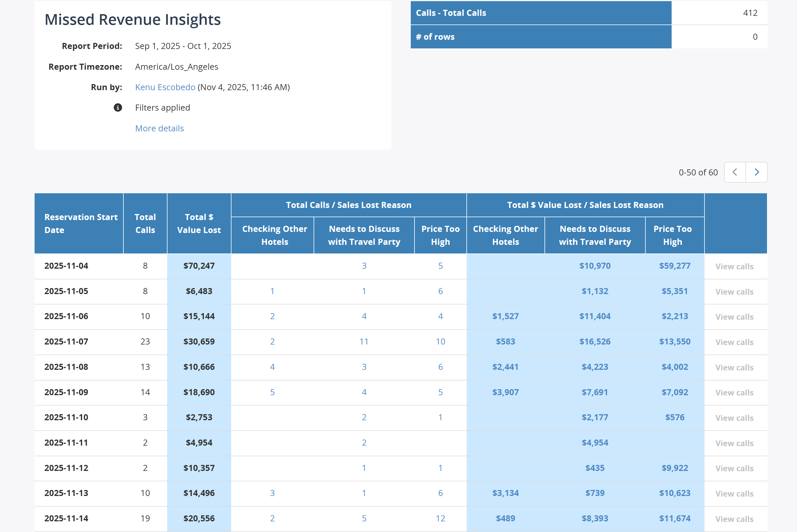View calls for the 2025-11-07 row
The width and height of the screenshot is (797, 532).
(x=734, y=342)
